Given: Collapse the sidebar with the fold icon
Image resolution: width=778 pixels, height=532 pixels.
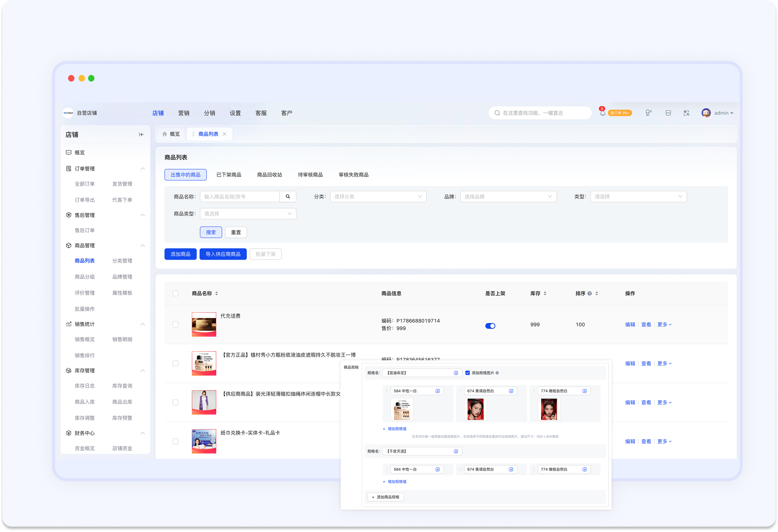Looking at the screenshot, I should [141, 135].
